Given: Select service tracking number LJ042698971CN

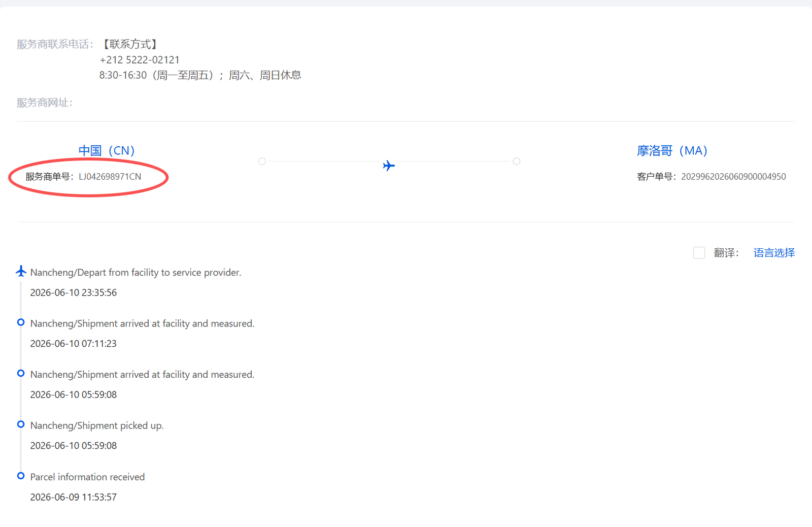Looking at the screenshot, I should coord(110,177).
